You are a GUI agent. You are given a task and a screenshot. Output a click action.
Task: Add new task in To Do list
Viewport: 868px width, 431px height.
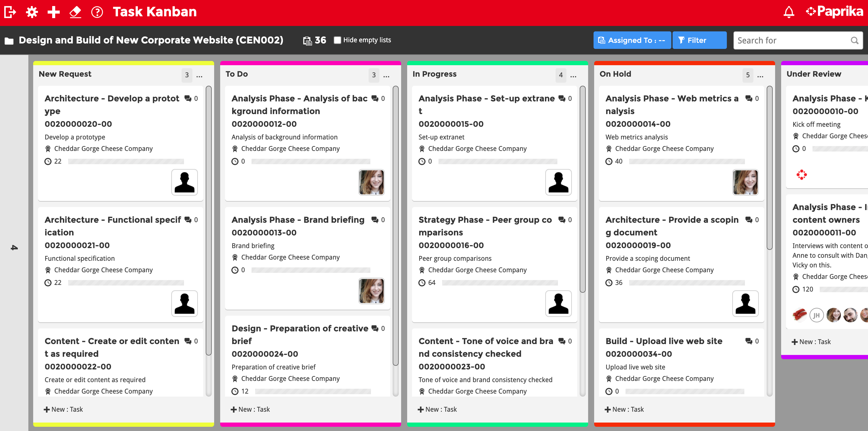(x=250, y=409)
